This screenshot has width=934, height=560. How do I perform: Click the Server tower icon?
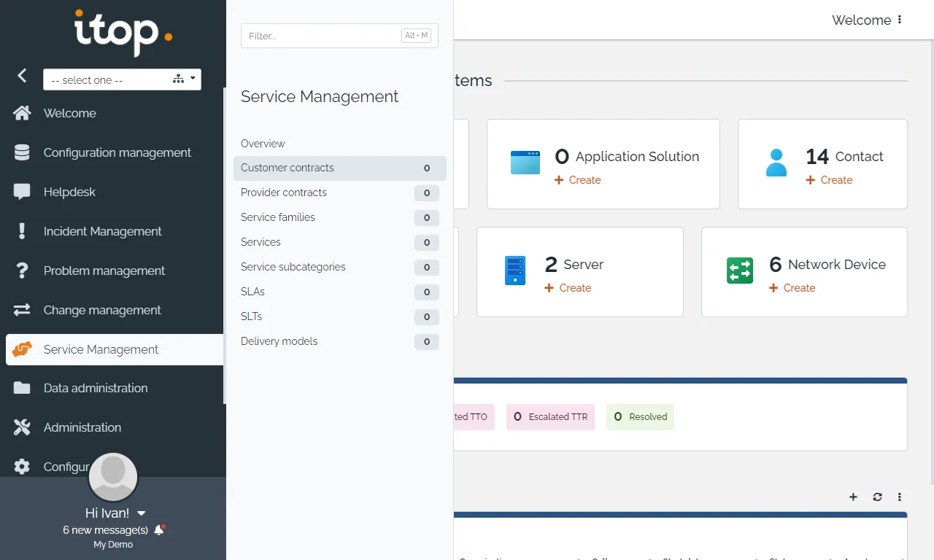tap(515, 271)
